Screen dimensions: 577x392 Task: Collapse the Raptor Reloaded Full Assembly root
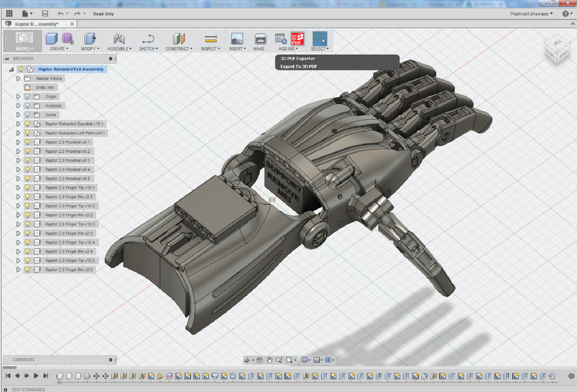pyautogui.click(x=11, y=69)
